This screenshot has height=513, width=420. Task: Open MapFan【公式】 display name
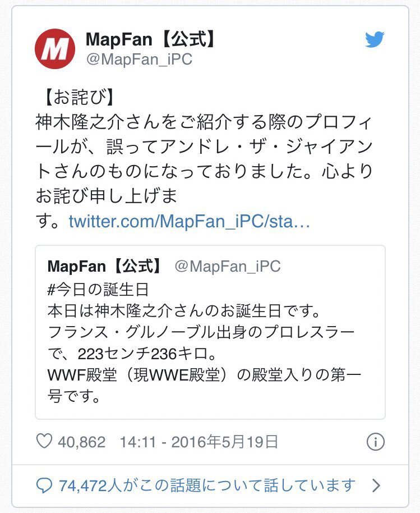[150, 39]
